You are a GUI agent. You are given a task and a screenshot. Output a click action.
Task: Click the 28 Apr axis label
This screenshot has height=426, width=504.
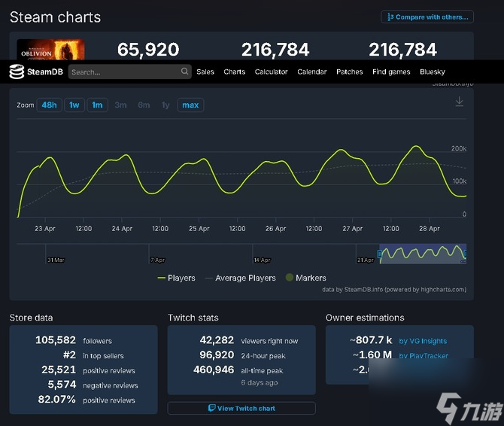tap(429, 229)
